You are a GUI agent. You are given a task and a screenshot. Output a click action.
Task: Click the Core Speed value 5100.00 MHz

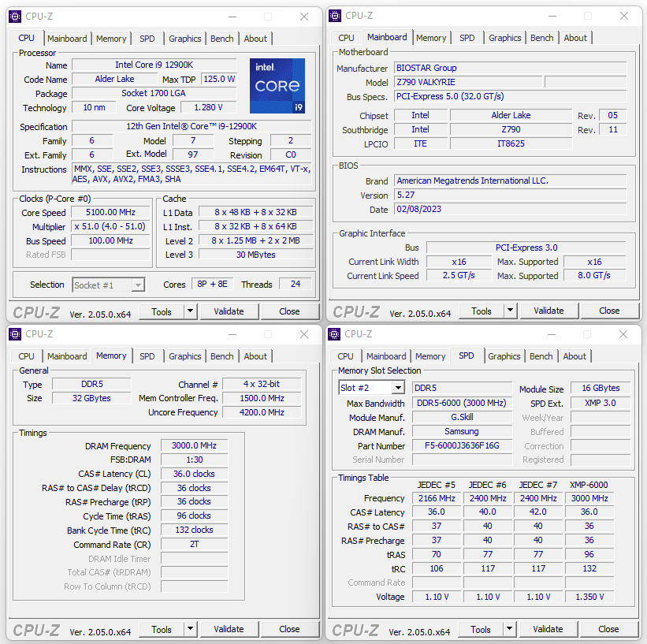110,212
